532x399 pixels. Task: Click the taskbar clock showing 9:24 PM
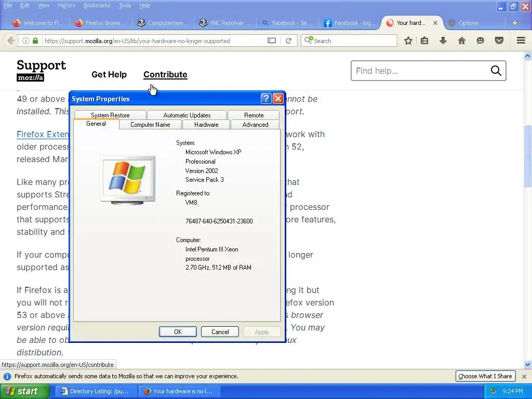pyautogui.click(x=512, y=391)
